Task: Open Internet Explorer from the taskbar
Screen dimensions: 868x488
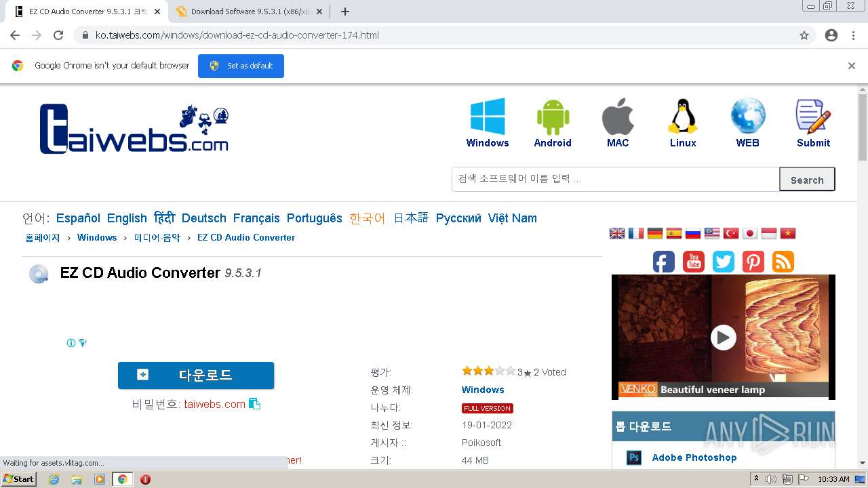Action: pos(54,479)
